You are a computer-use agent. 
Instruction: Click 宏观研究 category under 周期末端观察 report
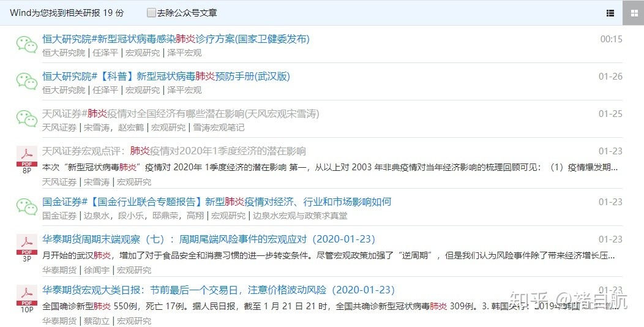point(134,270)
